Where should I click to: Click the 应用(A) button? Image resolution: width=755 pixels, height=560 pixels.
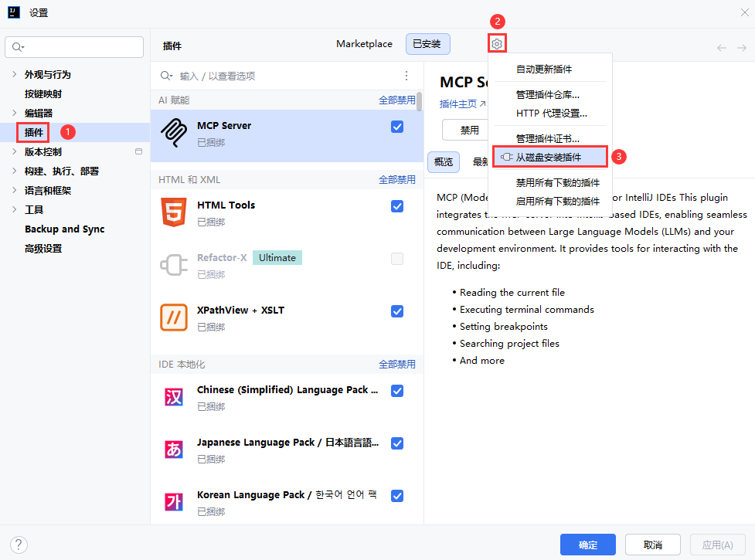pos(717,545)
